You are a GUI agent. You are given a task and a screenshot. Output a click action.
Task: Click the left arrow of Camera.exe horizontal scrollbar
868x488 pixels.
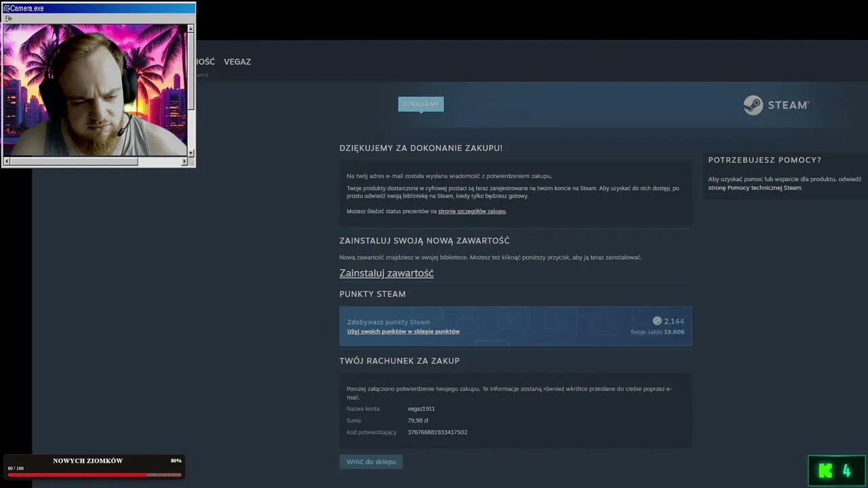pos(7,161)
